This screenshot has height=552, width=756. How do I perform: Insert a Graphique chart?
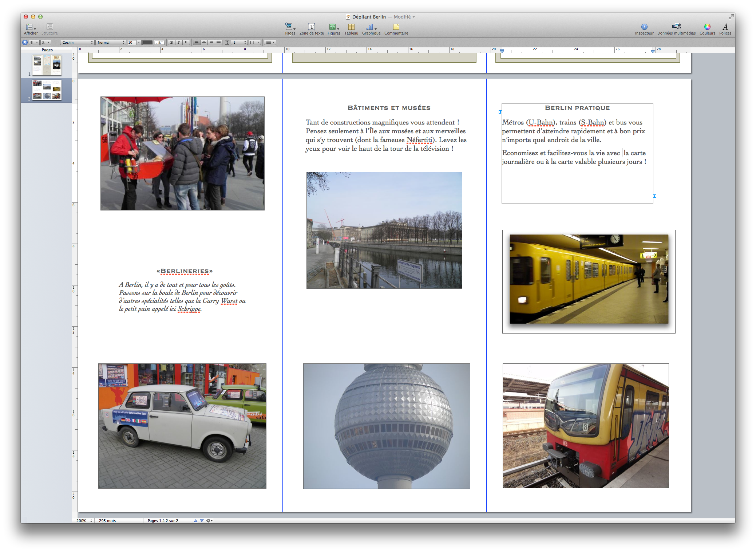click(370, 27)
